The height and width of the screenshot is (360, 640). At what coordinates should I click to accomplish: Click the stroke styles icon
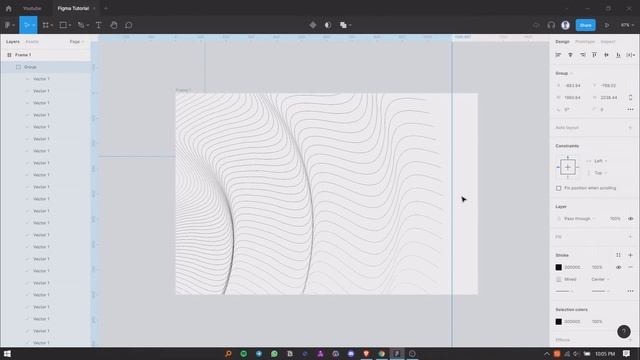[618, 255]
